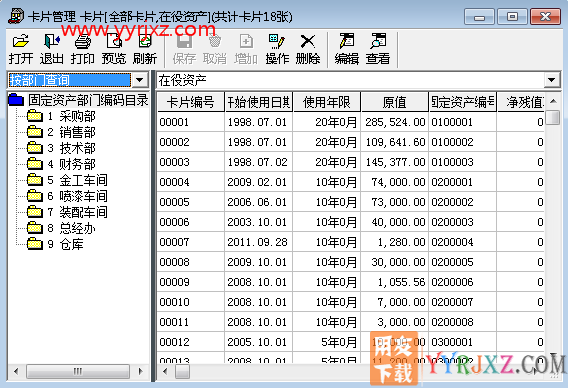568x388 pixels.
Task: Click the 保存 (Save) toolbar icon
Action: (x=184, y=49)
